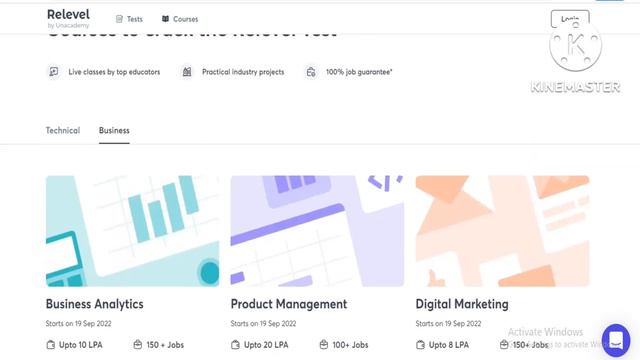This screenshot has width=640, height=360.
Task: Click the 'Upto 10 LPA' text
Action: click(x=81, y=345)
